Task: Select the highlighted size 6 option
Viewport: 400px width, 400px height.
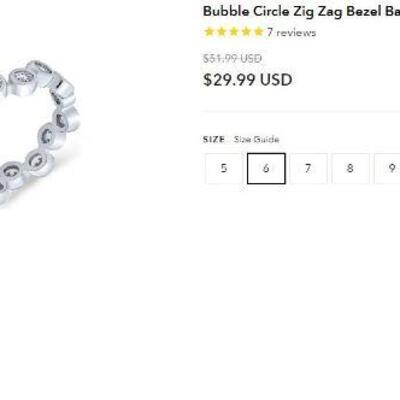Action: click(266, 168)
